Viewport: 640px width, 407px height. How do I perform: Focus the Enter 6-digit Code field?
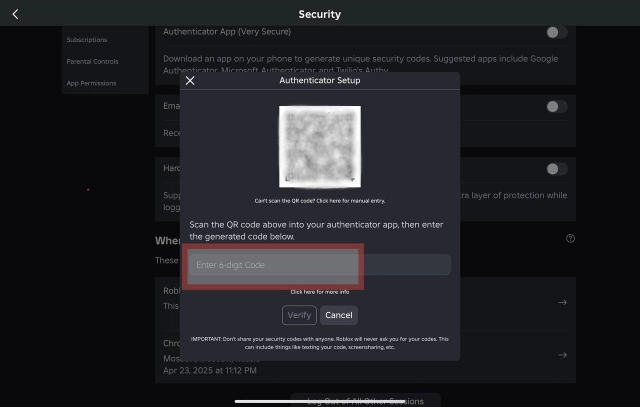click(x=319, y=265)
